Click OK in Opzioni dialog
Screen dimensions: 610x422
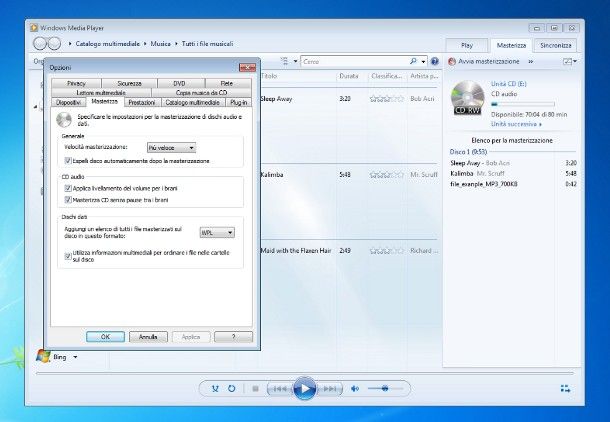pyautogui.click(x=105, y=337)
